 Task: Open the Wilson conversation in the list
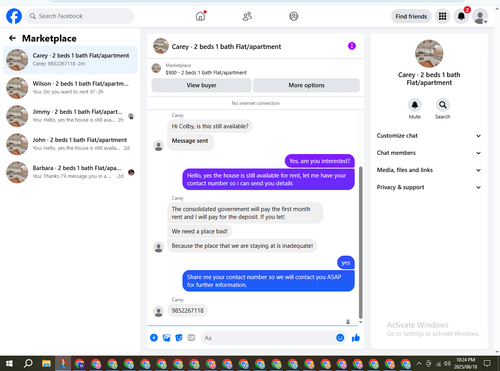click(70, 88)
